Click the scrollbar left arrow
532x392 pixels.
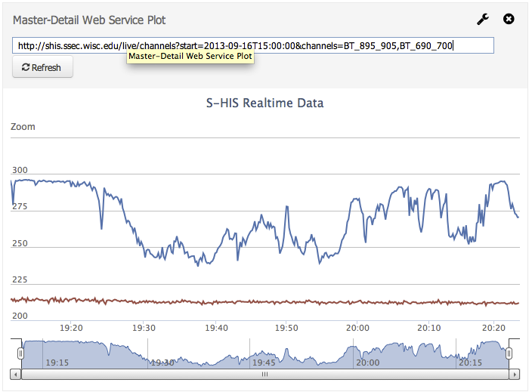point(15,374)
